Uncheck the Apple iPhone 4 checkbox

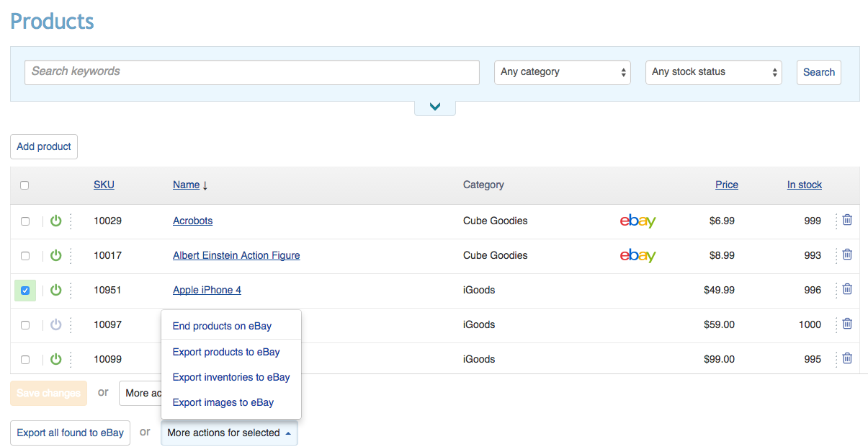pos(25,291)
